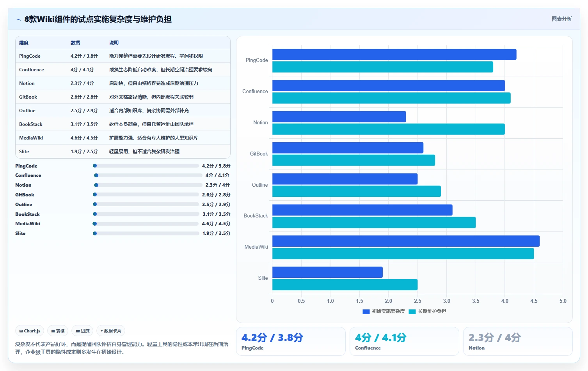Click the MediaWiki teal bar in the chart
This screenshot has height=371, width=588.
point(403,254)
